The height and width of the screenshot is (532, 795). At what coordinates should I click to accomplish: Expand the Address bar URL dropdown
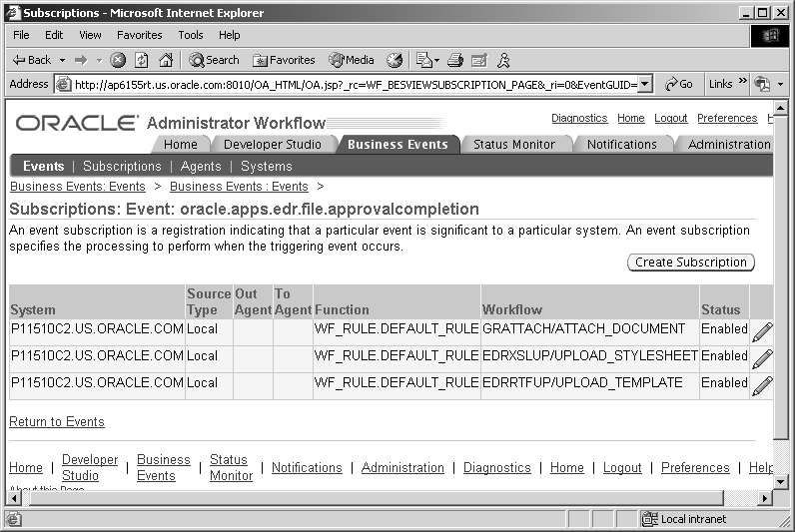(644, 84)
